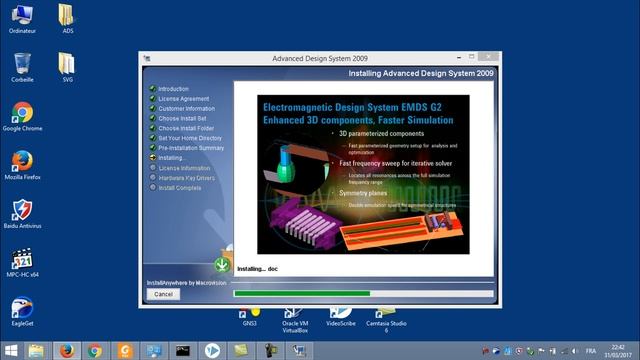Open round blue play-arrow taskbar app
Screen dimensions: 640x360
click(x=212, y=351)
